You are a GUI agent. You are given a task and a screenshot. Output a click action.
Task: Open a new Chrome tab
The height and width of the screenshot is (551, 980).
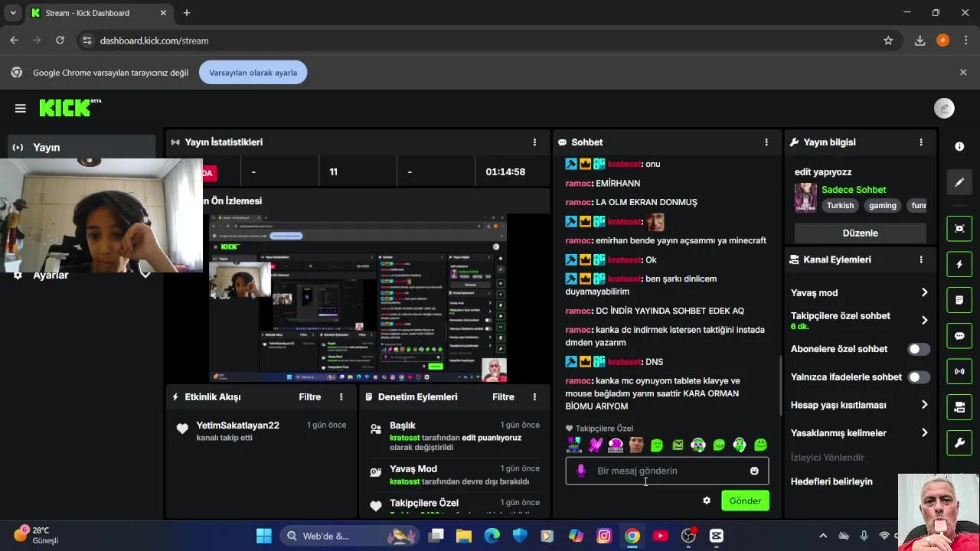[187, 13]
